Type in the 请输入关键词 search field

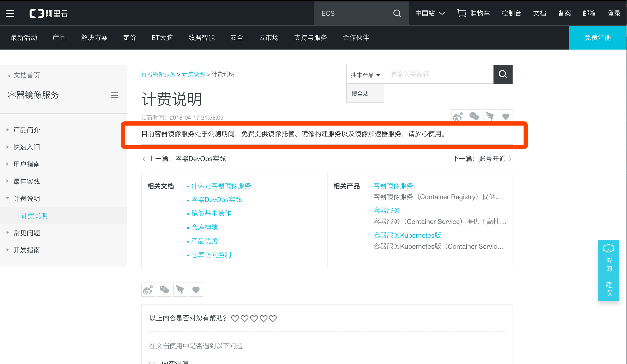coord(438,74)
